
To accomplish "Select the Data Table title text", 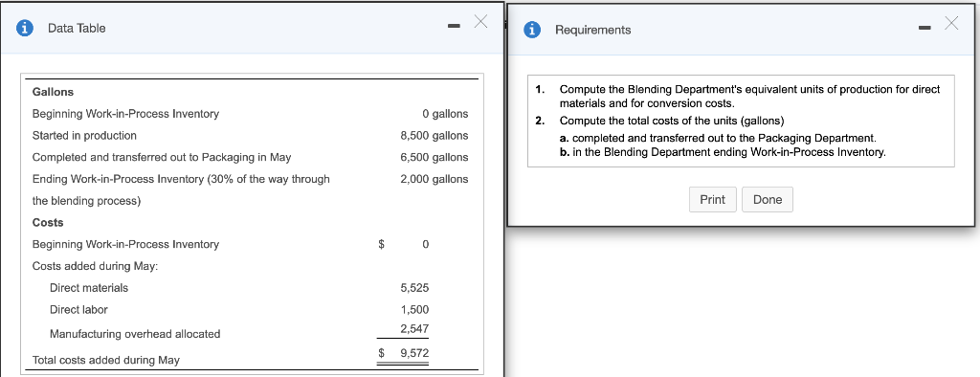I will 77,28.
